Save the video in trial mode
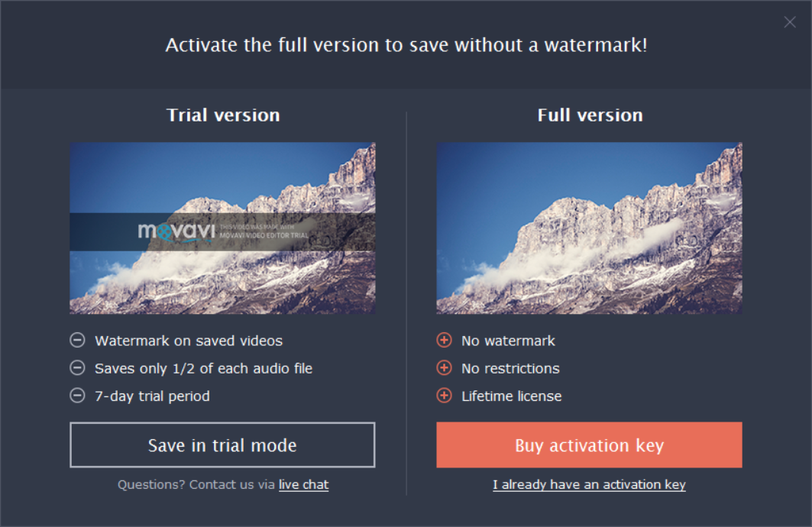 [x=223, y=445]
